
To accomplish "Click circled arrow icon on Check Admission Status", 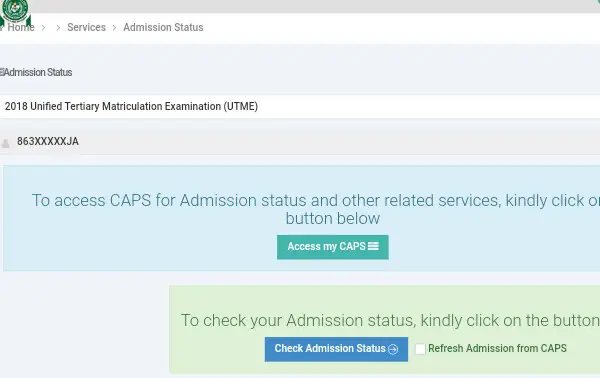I will pos(393,349).
